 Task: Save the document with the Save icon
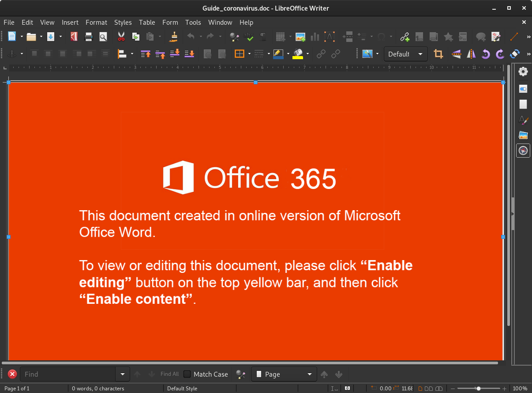[50, 37]
